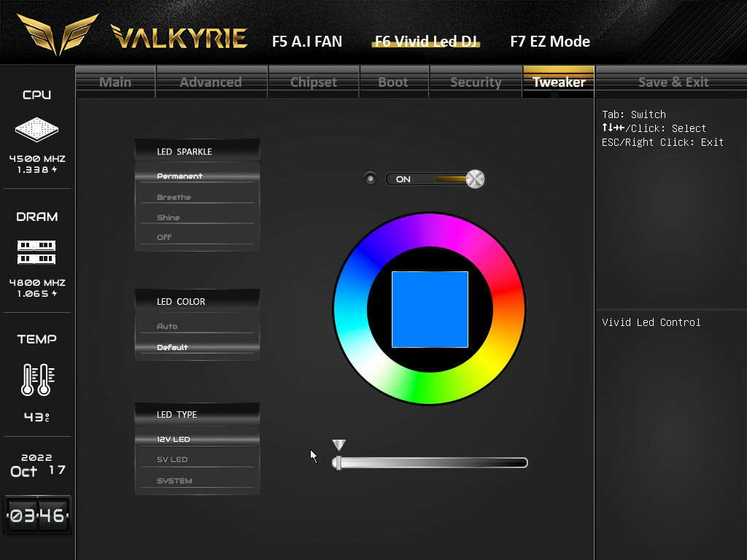Click the CPU chip icon in sidebar

tap(36, 130)
